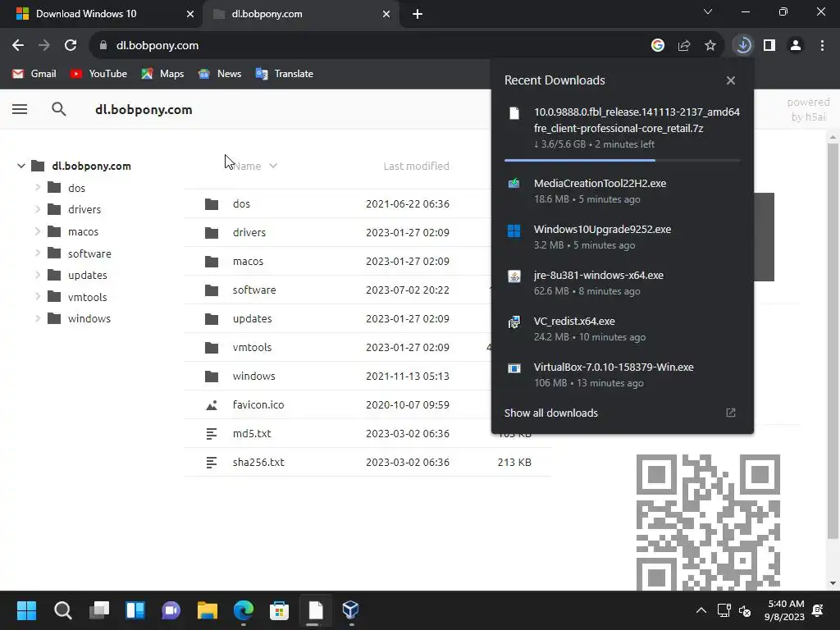The height and width of the screenshot is (630, 840).
Task: Sort file list by Name column
Action: coord(255,166)
